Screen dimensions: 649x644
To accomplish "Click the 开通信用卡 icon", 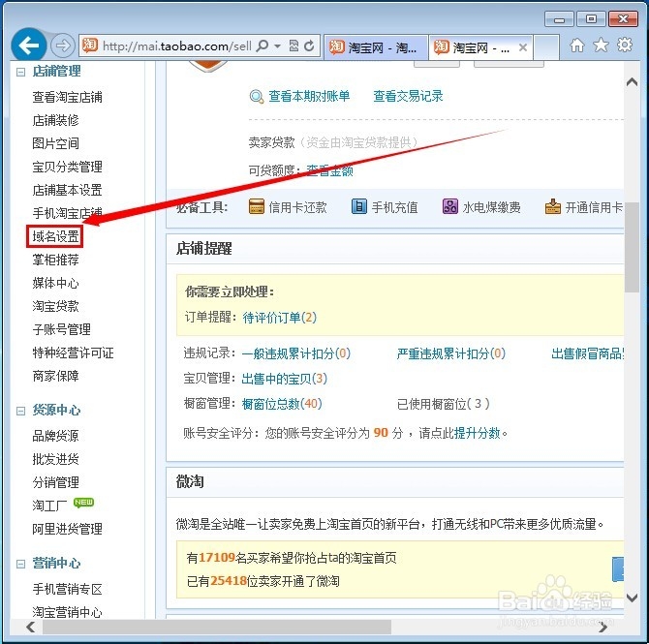I will click(553, 206).
